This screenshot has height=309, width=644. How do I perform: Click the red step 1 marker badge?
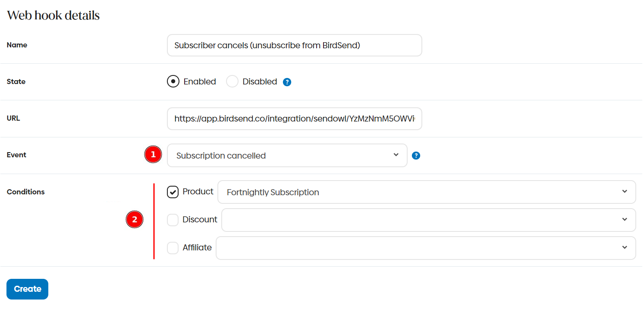point(153,154)
